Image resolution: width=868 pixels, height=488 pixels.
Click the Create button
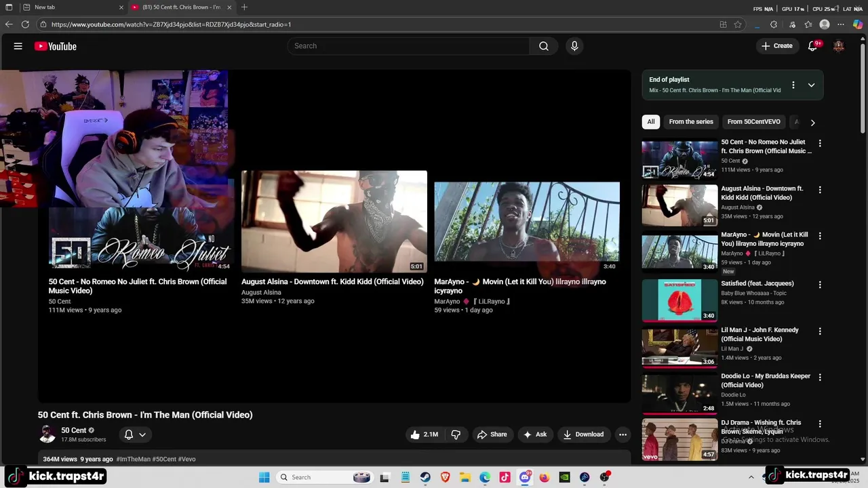click(777, 46)
